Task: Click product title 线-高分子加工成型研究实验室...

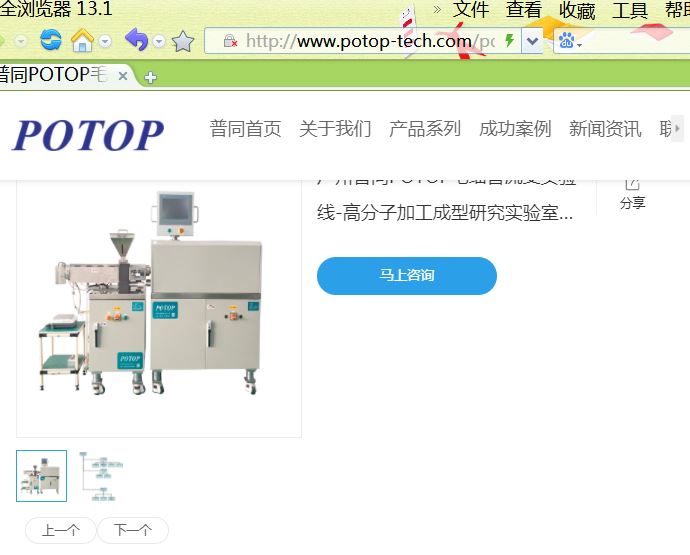Action: [444, 213]
